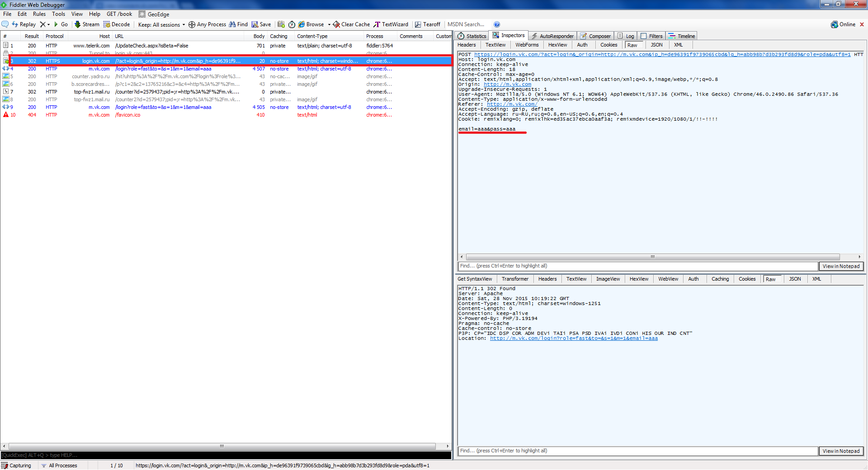Click Tearoff toolbar button
The image size is (868, 470).
click(428, 24)
